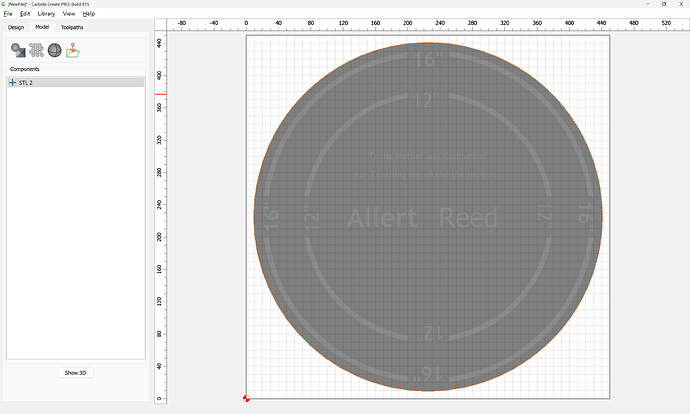Open the Help menu
This screenshot has height=414, width=690.
[88, 14]
